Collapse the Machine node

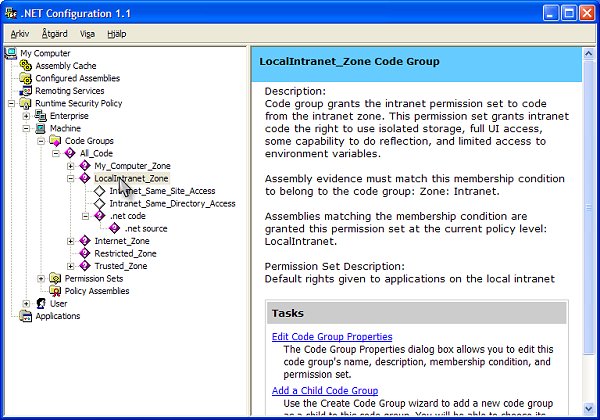click(26, 129)
